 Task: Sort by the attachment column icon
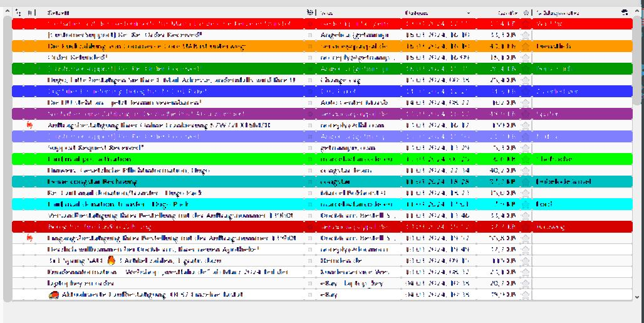(29, 13)
